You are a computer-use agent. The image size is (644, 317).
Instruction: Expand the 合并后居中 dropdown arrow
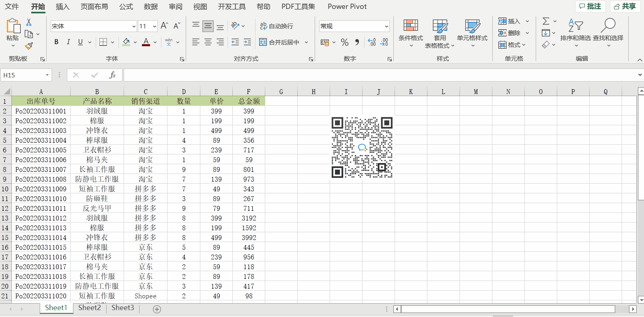[x=306, y=42]
